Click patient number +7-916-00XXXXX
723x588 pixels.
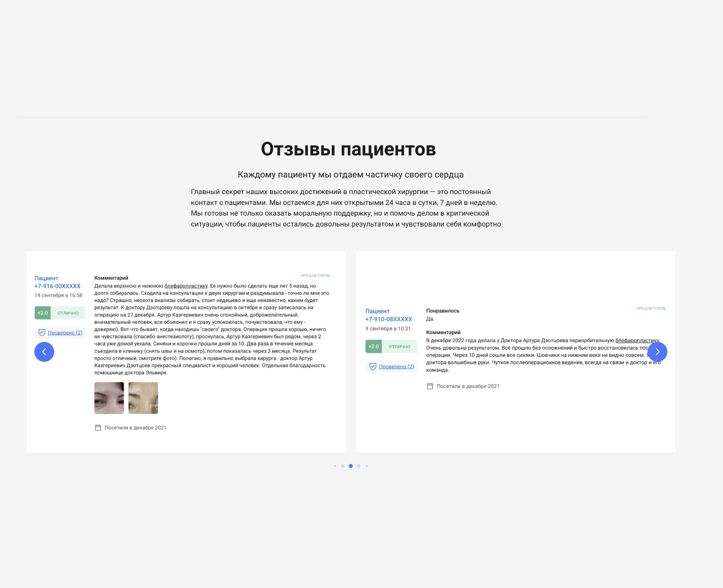coord(58,286)
